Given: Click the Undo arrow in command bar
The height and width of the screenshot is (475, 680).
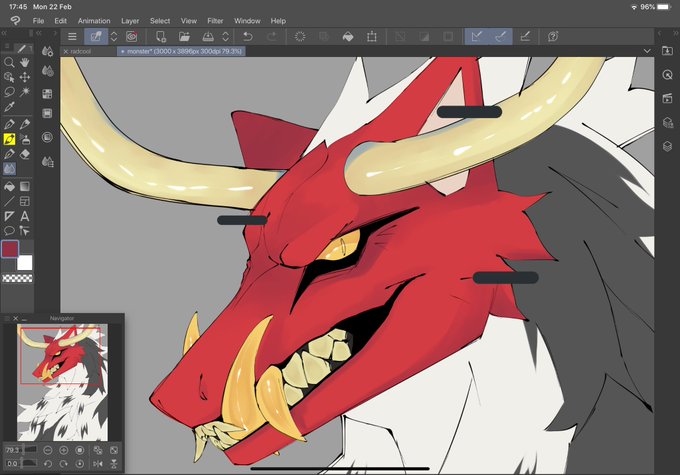Looking at the screenshot, I should 248,36.
